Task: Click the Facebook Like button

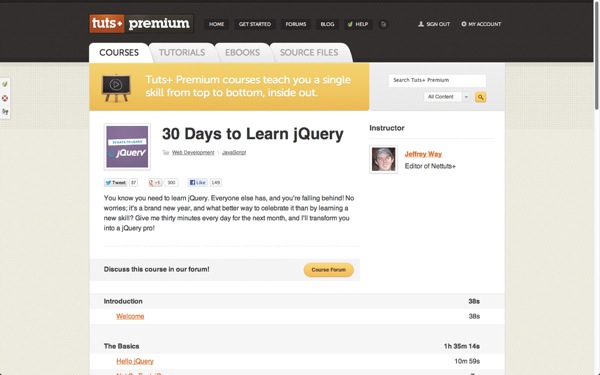Action: (x=197, y=183)
